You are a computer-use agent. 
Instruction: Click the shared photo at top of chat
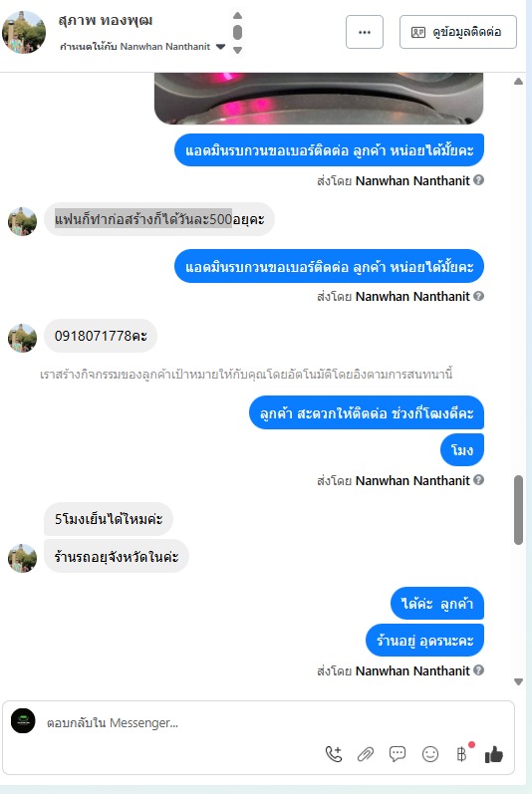click(x=319, y=99)
